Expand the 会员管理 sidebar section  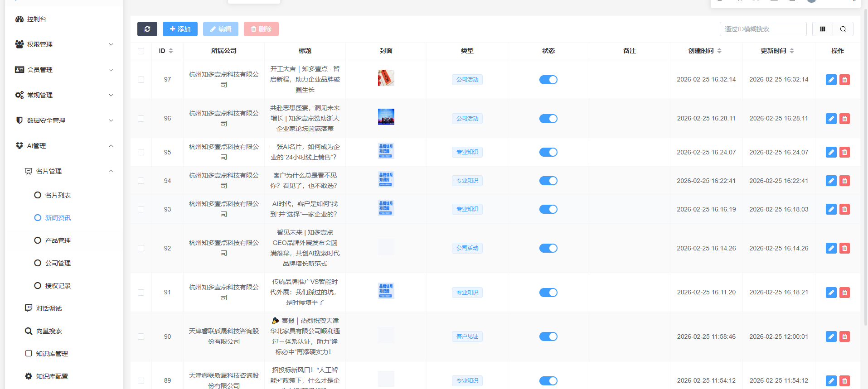[63, 70]
